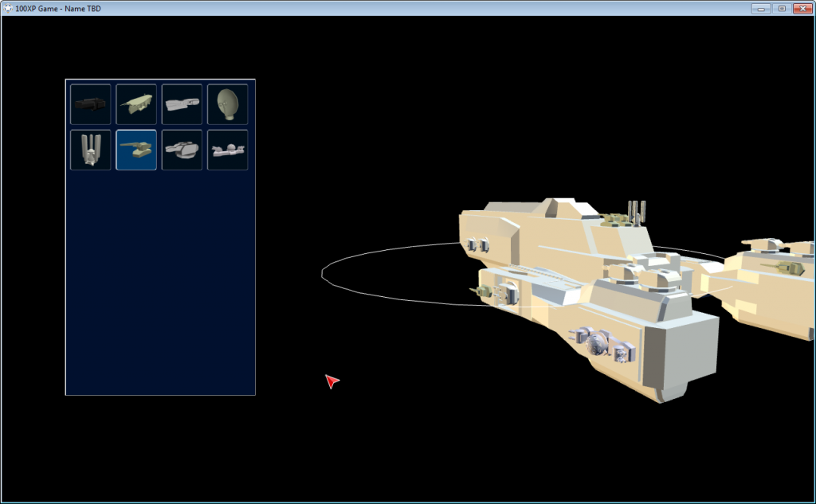Choose the triple antenna tower icon

91,150
